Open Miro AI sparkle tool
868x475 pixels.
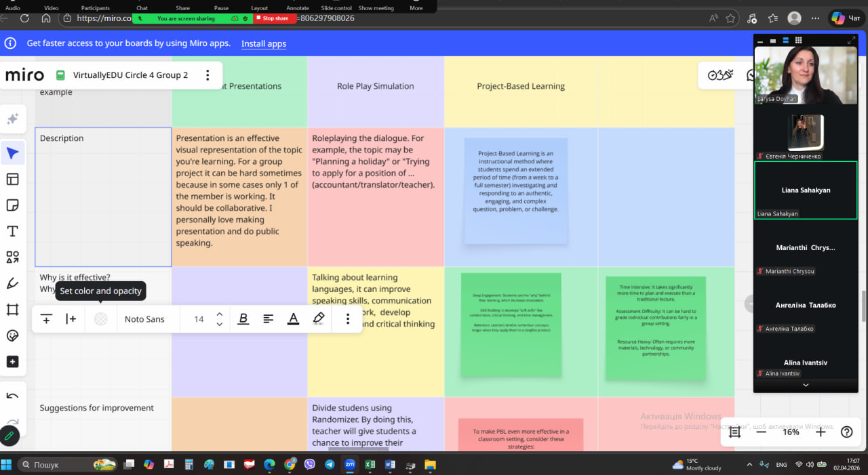tap(12, 119)
